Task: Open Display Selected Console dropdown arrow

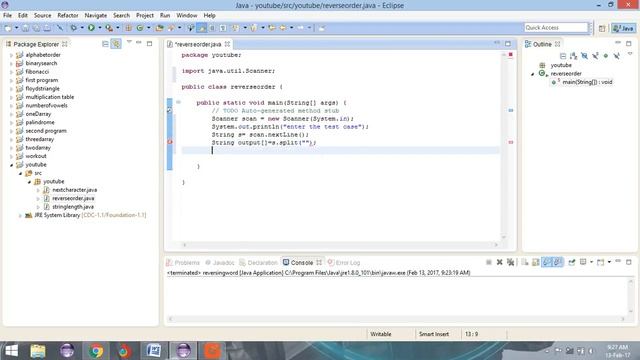Action: click(591, 262)
